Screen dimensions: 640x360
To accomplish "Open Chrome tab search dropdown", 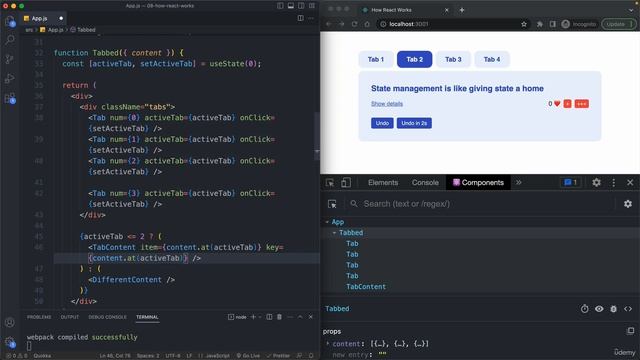I will [x=631, y=10].
